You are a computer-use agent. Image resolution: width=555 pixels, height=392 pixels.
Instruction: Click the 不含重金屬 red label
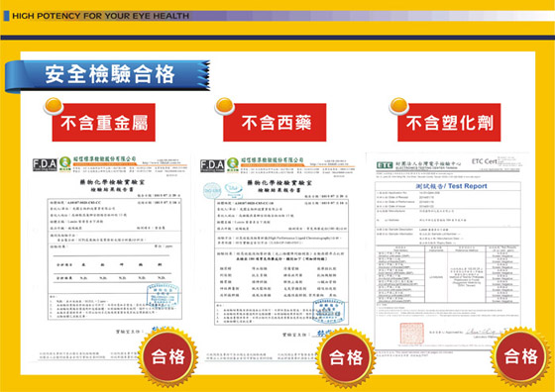[x=104, y=123]
